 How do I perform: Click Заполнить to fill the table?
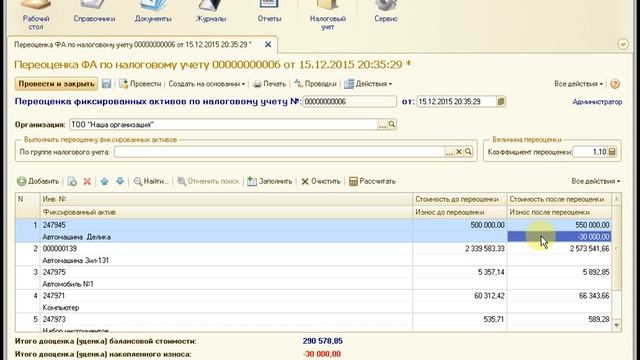269,181
